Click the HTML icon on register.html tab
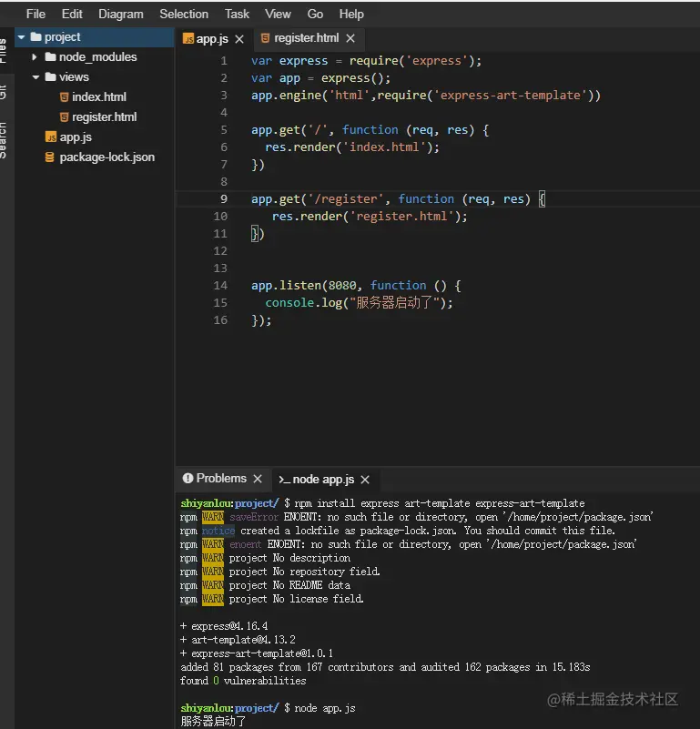 tap(265, 38)
